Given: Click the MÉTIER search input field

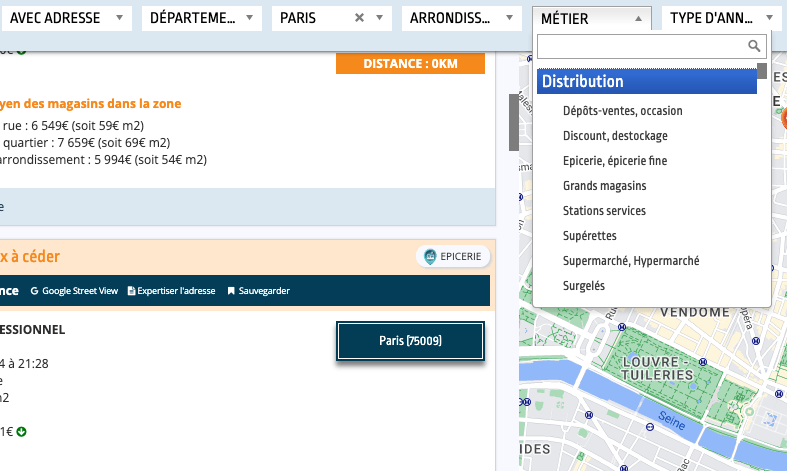Looking at the screenshot, I should 651,47.
